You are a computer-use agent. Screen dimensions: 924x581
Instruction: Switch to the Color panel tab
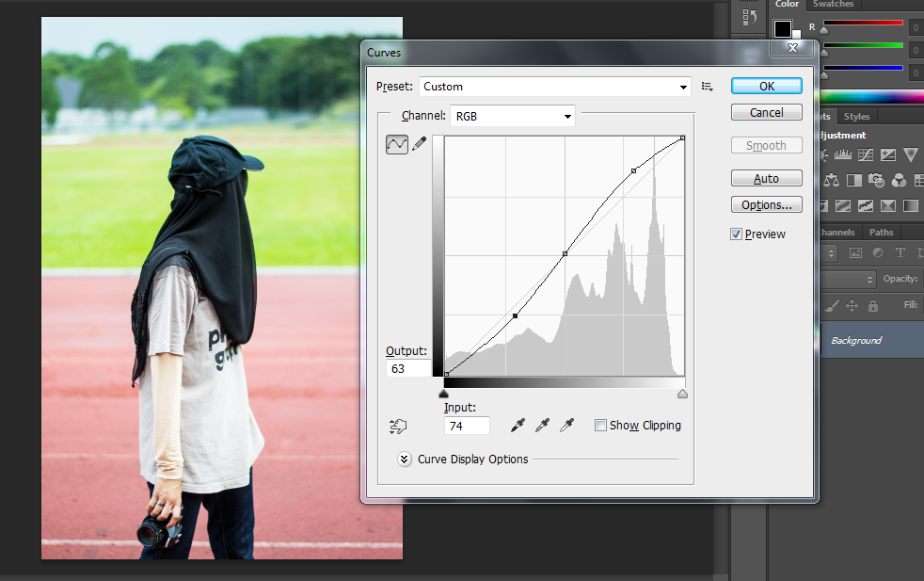click(787, 4)
